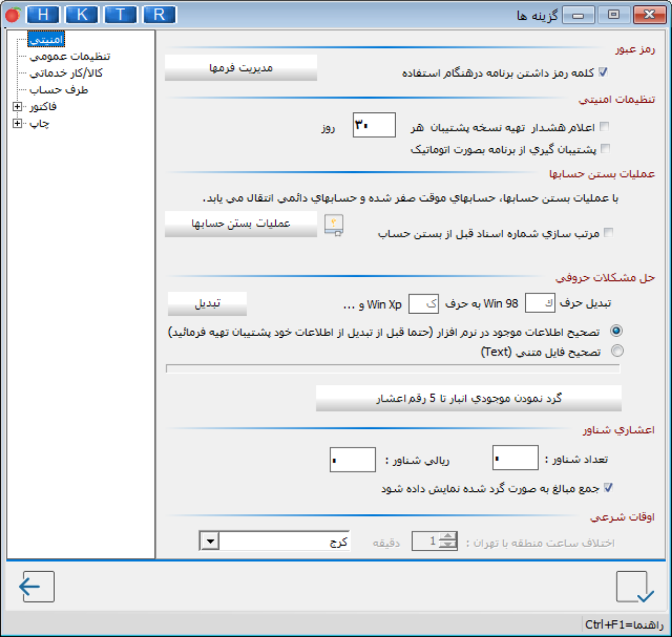Open کالا/کار خدماتی in the settings tree
672x637 pixels.
(x=66, y=73)
